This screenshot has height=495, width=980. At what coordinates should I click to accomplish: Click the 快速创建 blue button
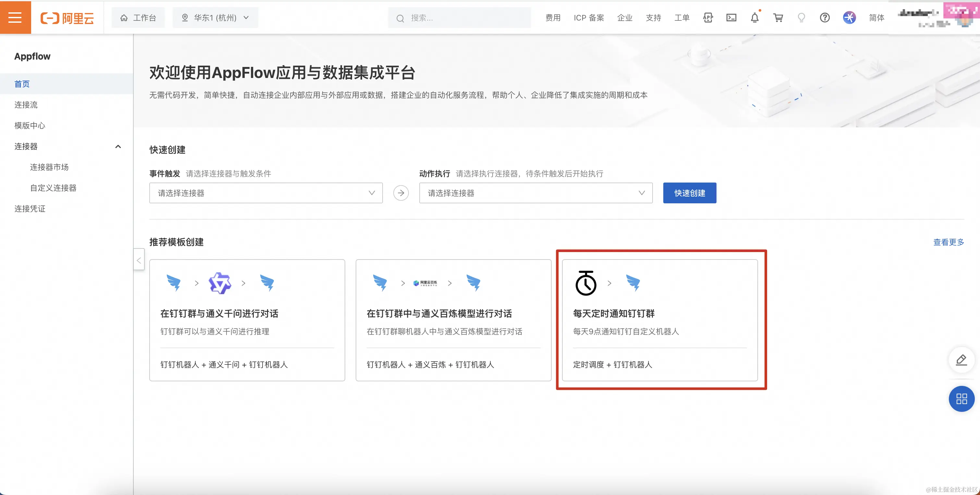689,193
